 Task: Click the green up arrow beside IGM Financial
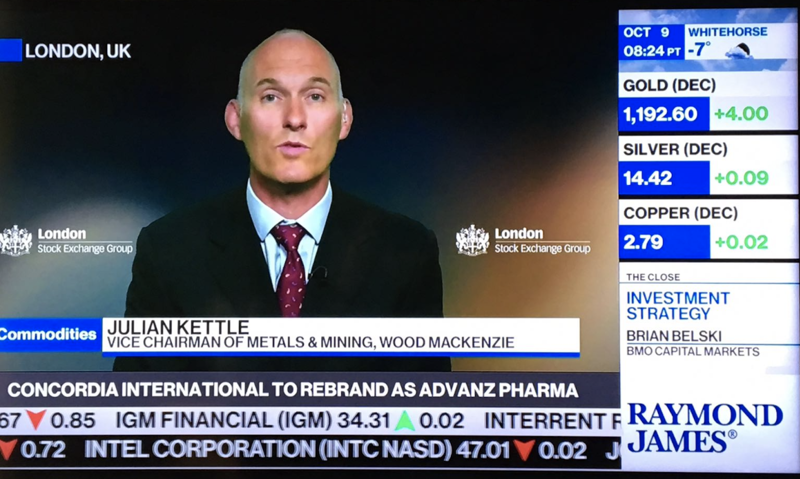pyautogui.click(x=405, y=420)
